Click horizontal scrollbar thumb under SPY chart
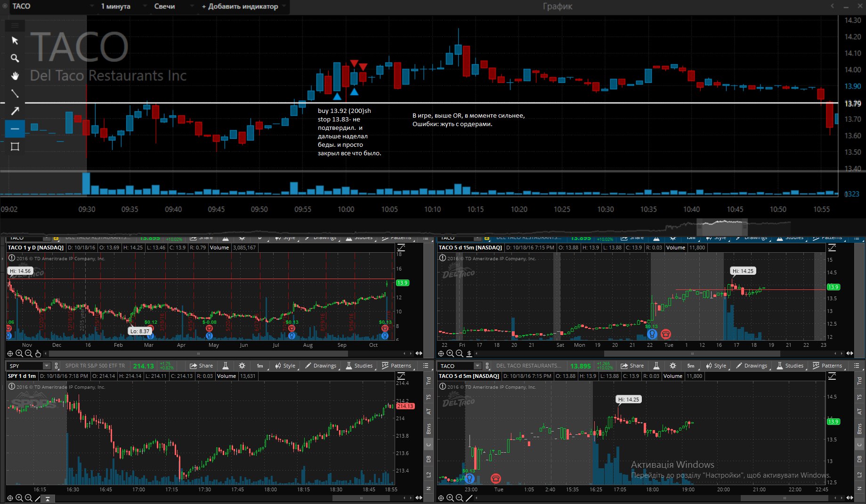Screen dimensions: 866x504 tap(361, 498)
